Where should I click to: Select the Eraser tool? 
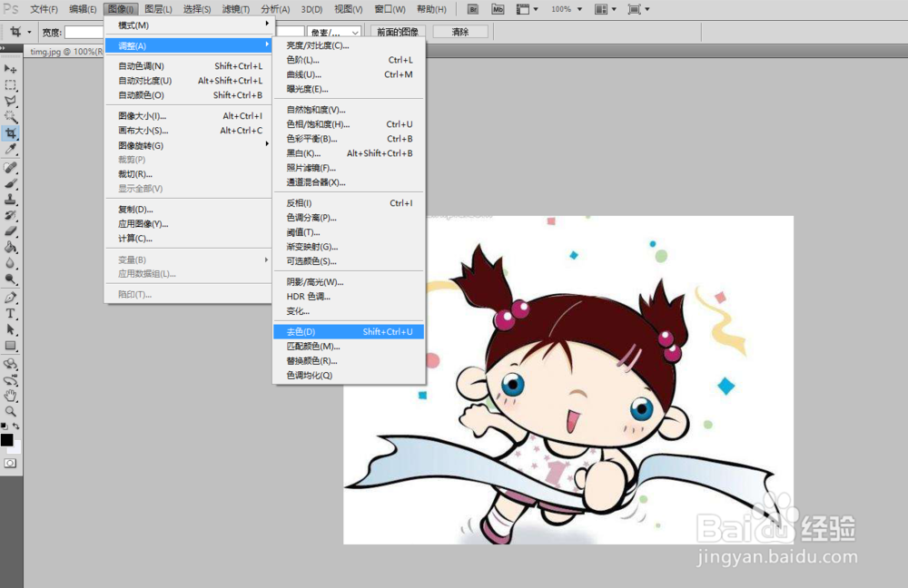(x=10, y=231)
